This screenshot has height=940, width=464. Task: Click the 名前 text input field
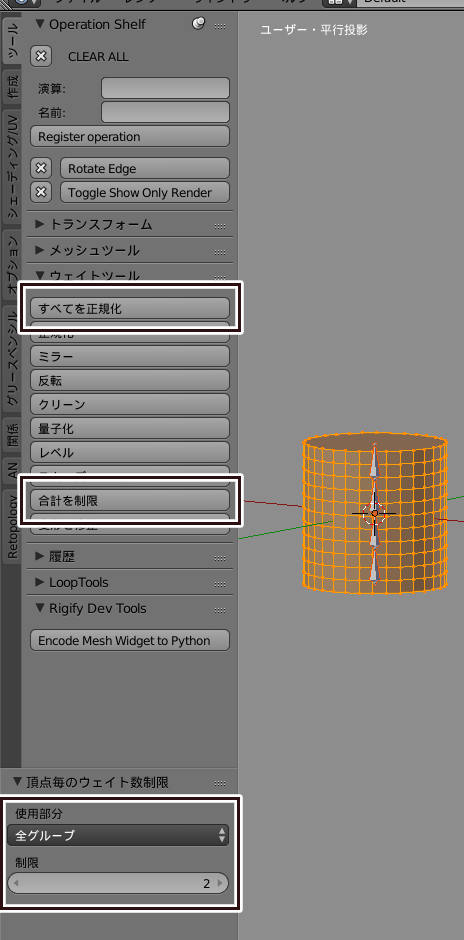click(x=165, y=112)
